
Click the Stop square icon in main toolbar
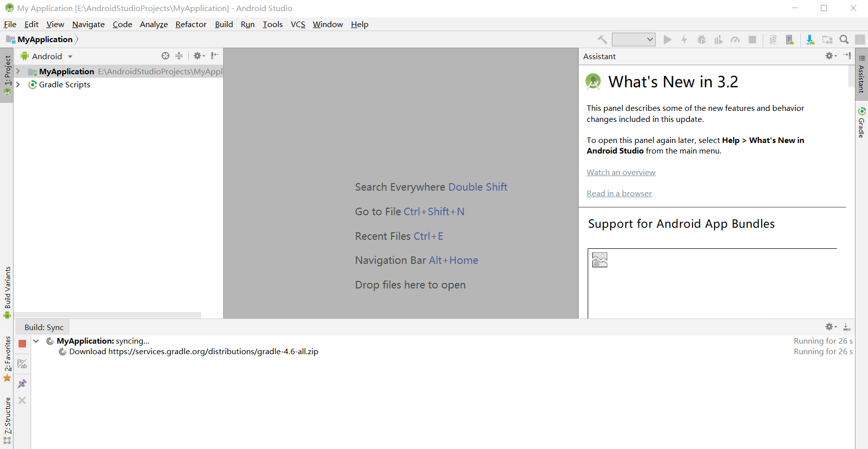pyautogui.click(x=752, y=40)
